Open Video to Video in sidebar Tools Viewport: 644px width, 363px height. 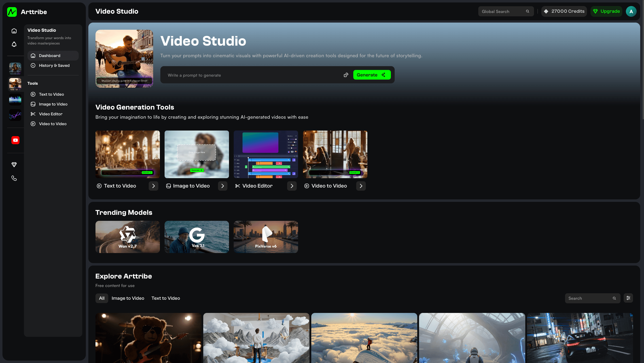[53, 124]
